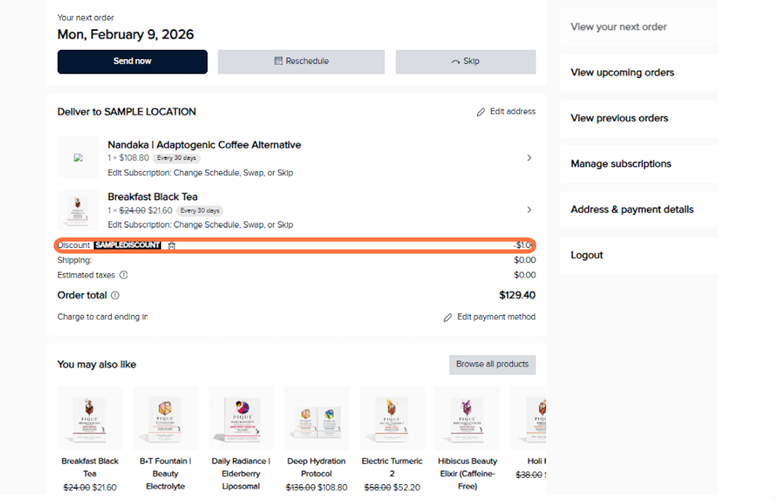
Task: Click the Edit payment method pencil icon
Action: (x=449, y=317)
